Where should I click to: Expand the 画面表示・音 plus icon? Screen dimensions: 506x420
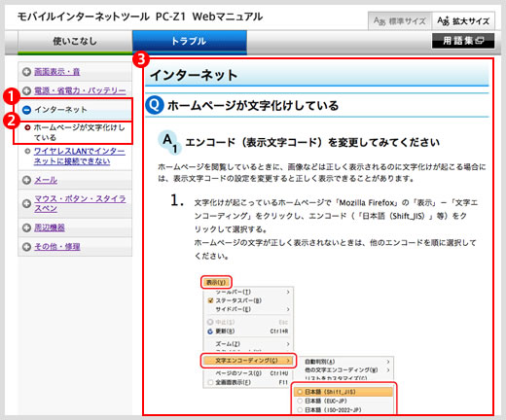click(x=26, y=72)
